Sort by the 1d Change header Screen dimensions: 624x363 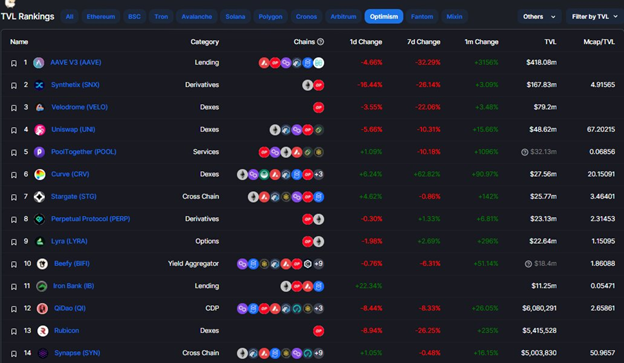366,42
